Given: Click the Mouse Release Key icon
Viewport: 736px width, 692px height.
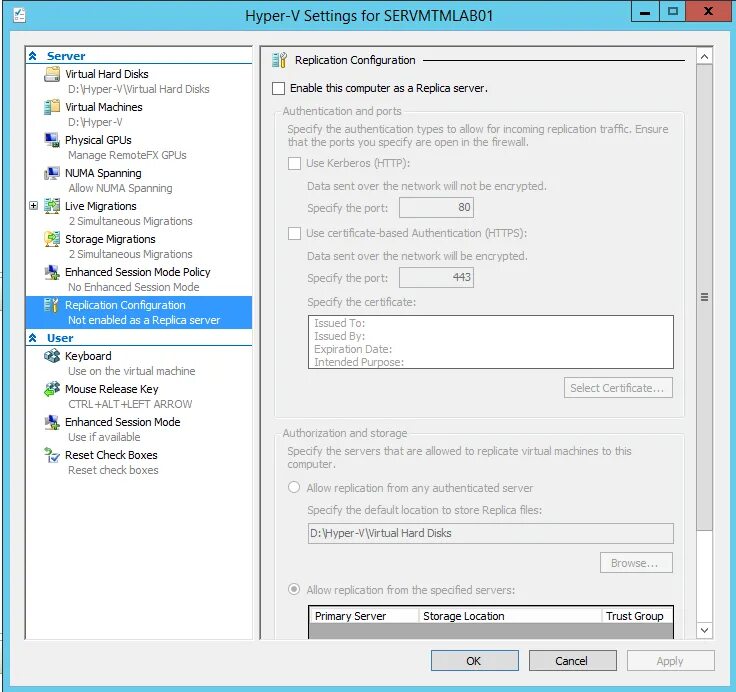Looking at the screenshot, I should tap(52, 389).
